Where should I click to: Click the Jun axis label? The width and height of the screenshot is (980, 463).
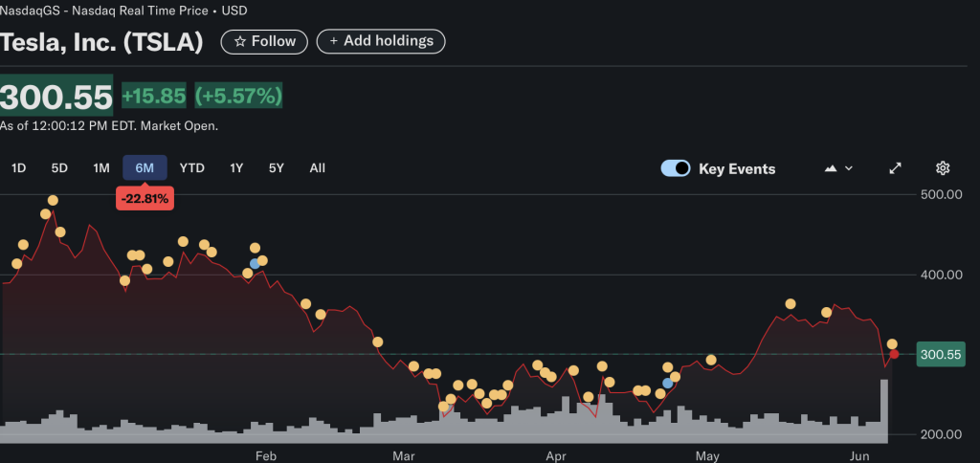[x=860, y=456]
